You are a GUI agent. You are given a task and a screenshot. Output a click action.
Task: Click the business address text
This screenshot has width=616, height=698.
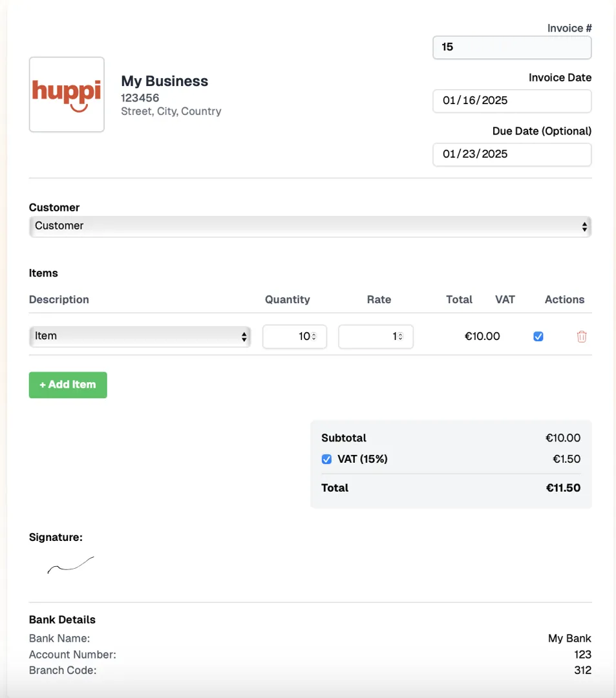pyautogui.click(x=171, y=111)
